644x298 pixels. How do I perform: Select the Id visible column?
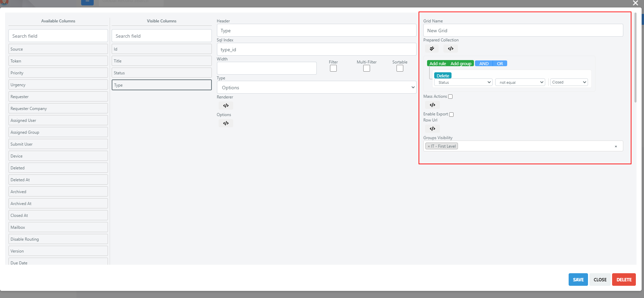[162, 49]
